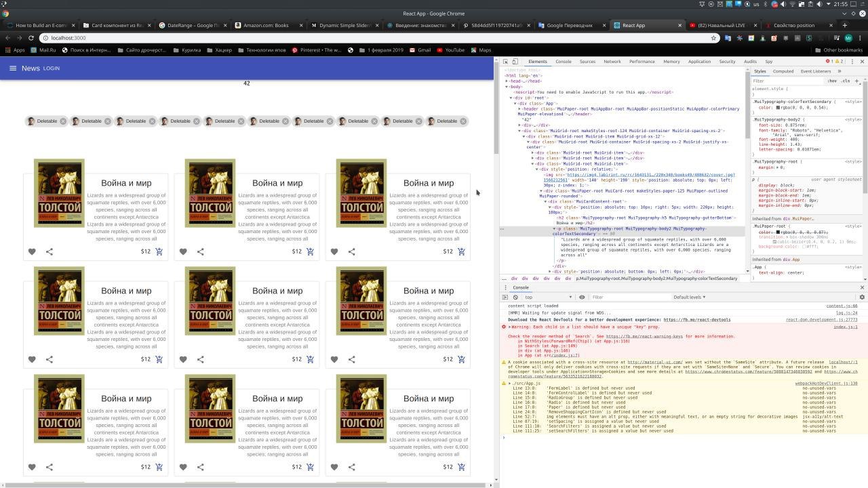Viewport: 868px width, 488px height.
Task: Click color swatch for rgba(0, 0, 0, 0.87)
Action: point(778,232)
